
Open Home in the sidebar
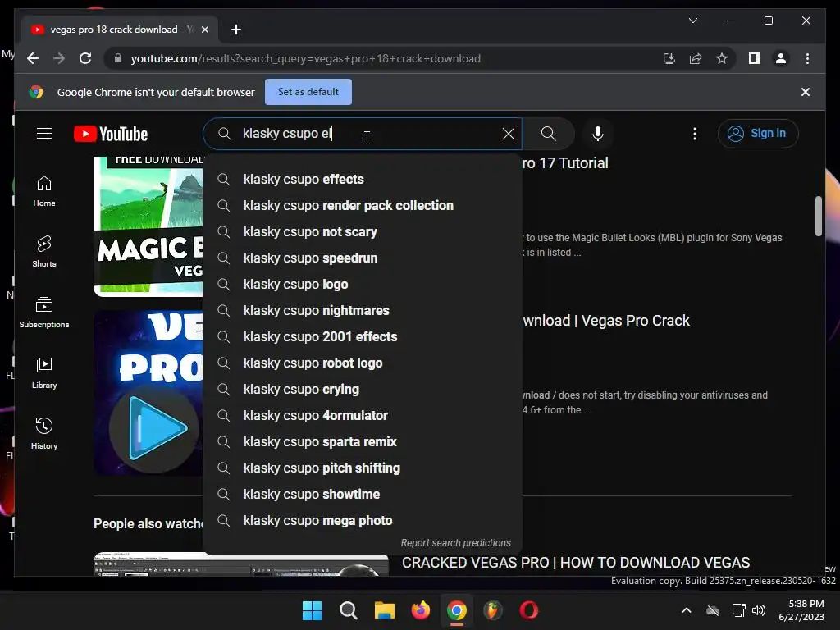44,191
